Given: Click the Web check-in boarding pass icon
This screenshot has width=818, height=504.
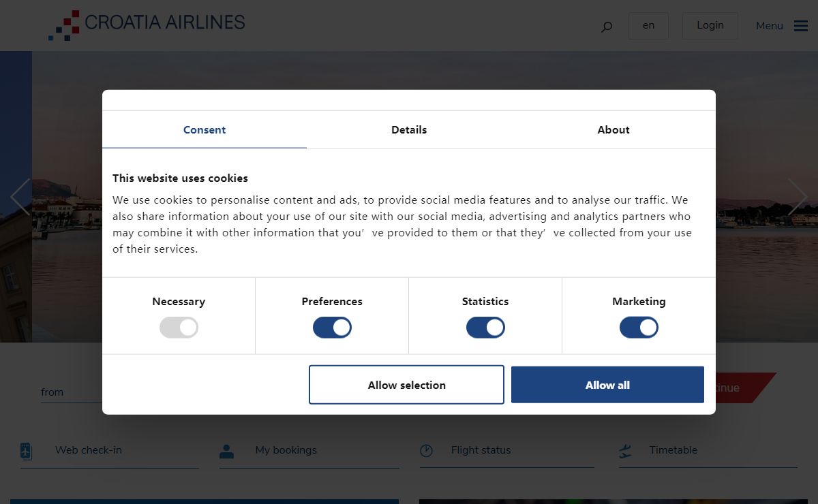Looking at the screenshot, I should click(26, 451).
